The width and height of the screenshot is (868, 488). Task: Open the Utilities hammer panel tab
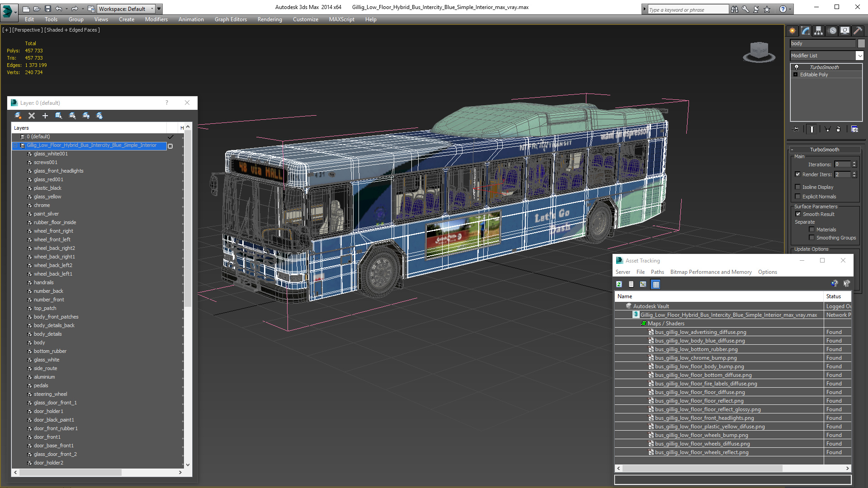[x=858, y=31]
